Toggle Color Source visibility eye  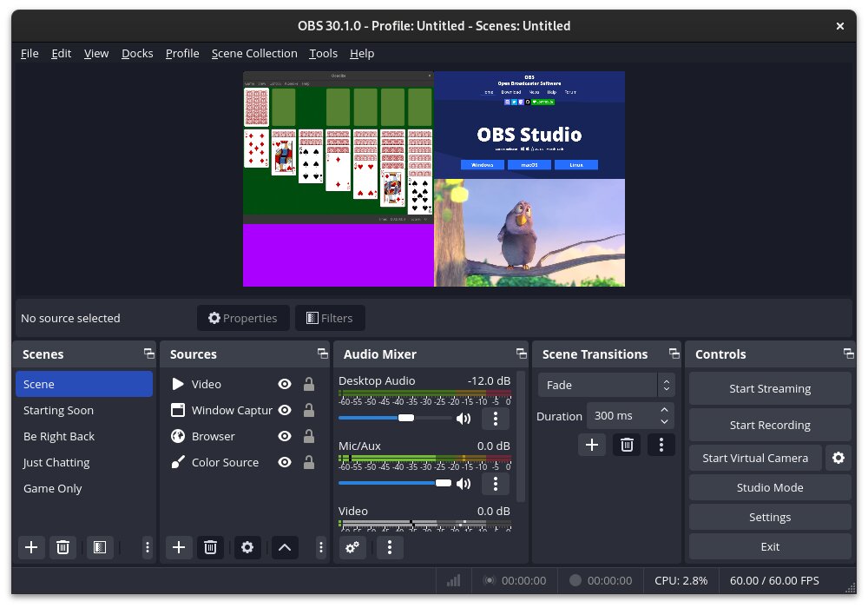[x=285, y=462]
